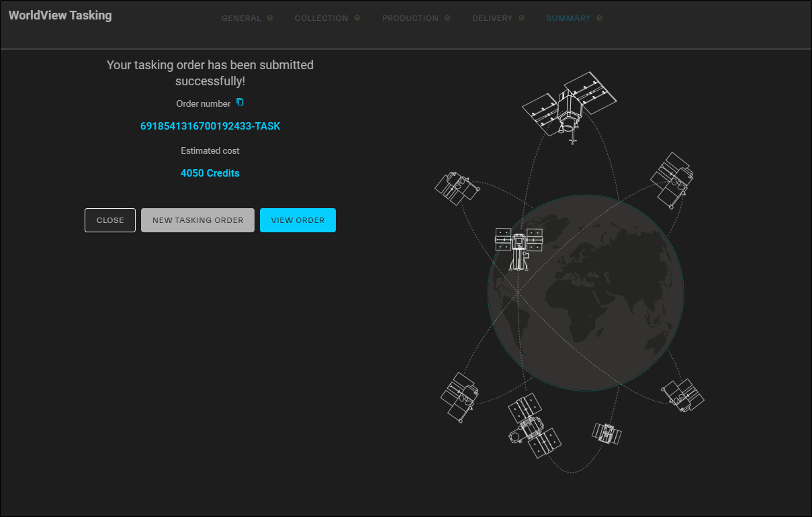Click the checkmark icon beside COLLECTION
Screen dimensions: 812x517
point(357,18)
